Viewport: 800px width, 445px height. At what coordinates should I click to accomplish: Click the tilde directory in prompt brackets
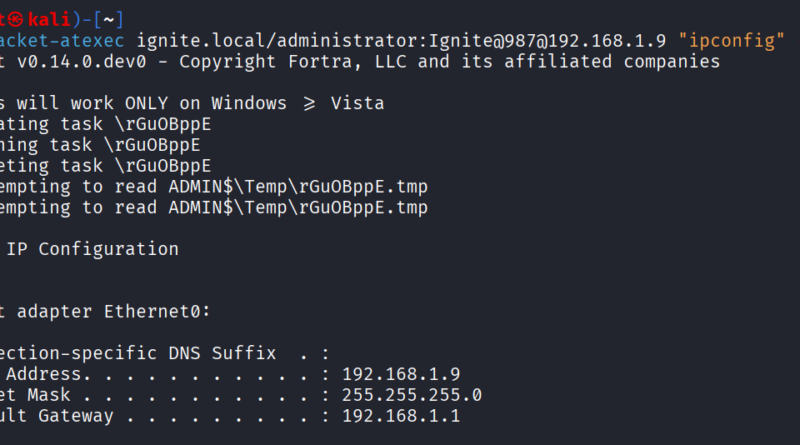[x=109, y=20]
